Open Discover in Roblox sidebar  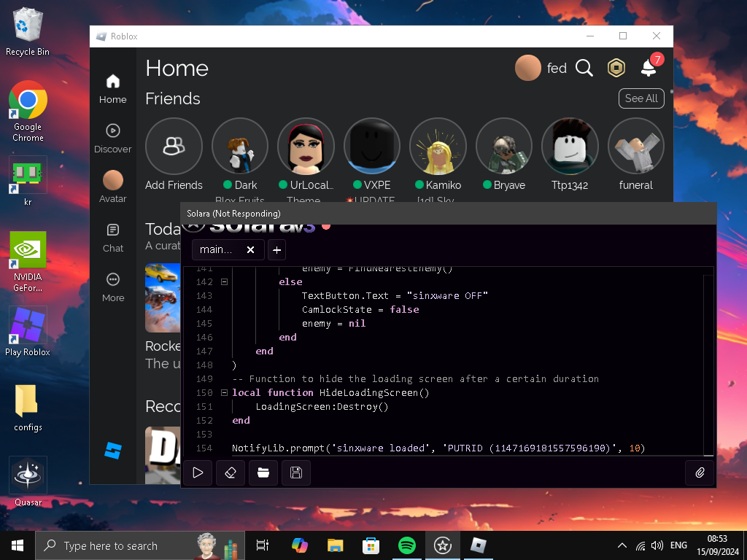[113, 139]
